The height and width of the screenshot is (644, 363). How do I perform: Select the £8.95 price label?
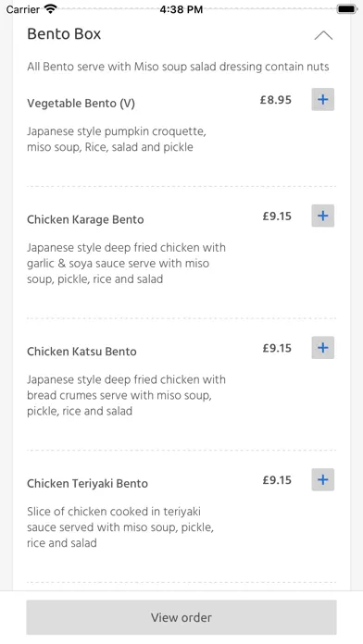(x=275, y=100)
